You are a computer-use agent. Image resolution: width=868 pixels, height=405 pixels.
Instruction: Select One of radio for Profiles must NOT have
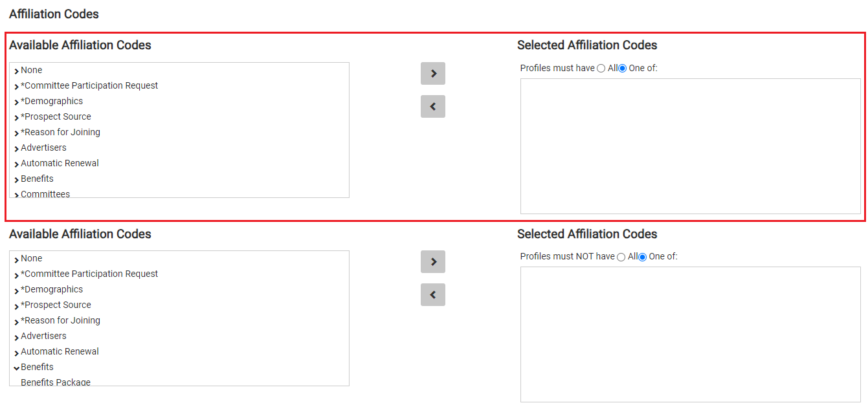[641, 256]
